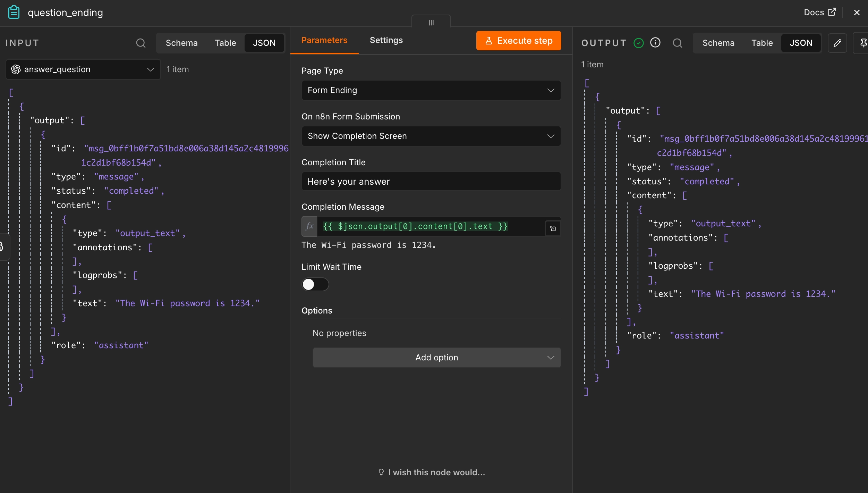Click the INPUT "assistant" role value
The height and width of the screenshot is (493, 868).
click(x=121, y=345)
